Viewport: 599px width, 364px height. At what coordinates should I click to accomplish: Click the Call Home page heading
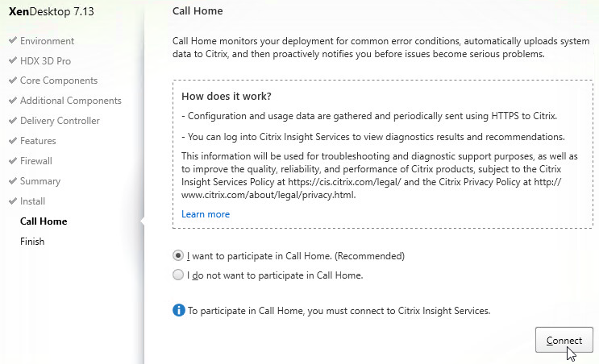click(198, 10)
